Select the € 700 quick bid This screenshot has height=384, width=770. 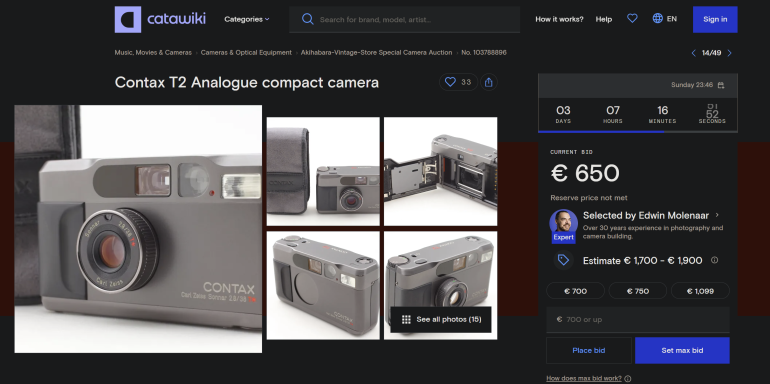576,291
